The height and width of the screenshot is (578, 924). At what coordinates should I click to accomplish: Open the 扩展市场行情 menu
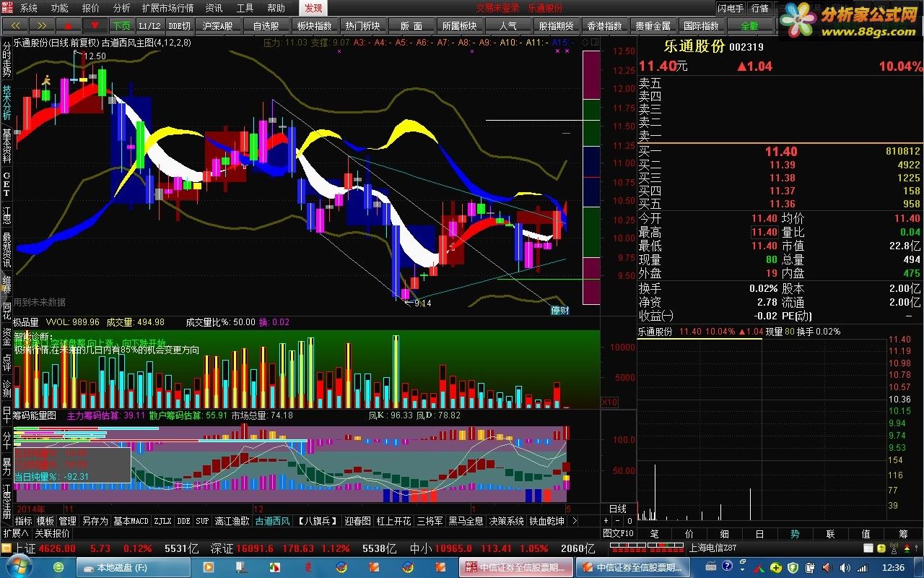click(167, 8)
